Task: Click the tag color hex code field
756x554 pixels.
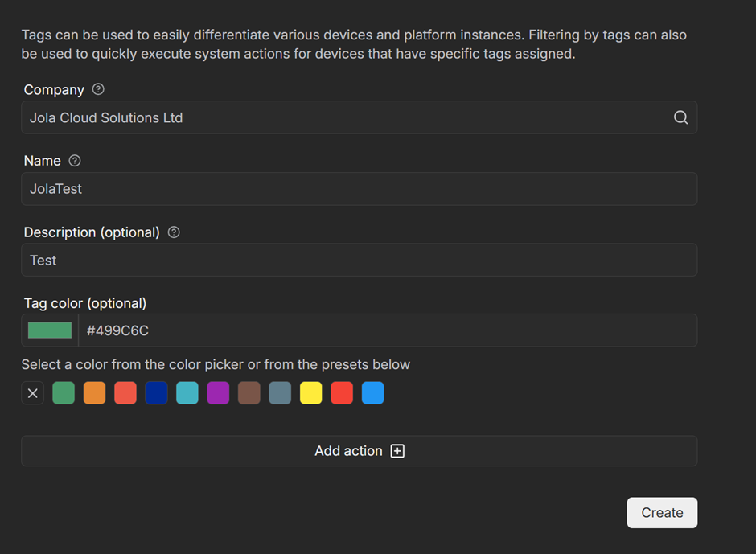Action: pyautogui.click(x=386, y=330)
